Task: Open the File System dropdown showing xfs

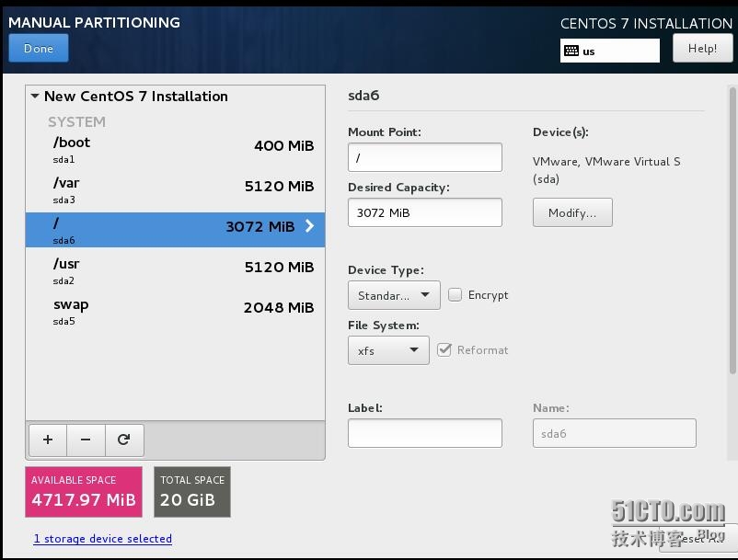Action: 387,349
